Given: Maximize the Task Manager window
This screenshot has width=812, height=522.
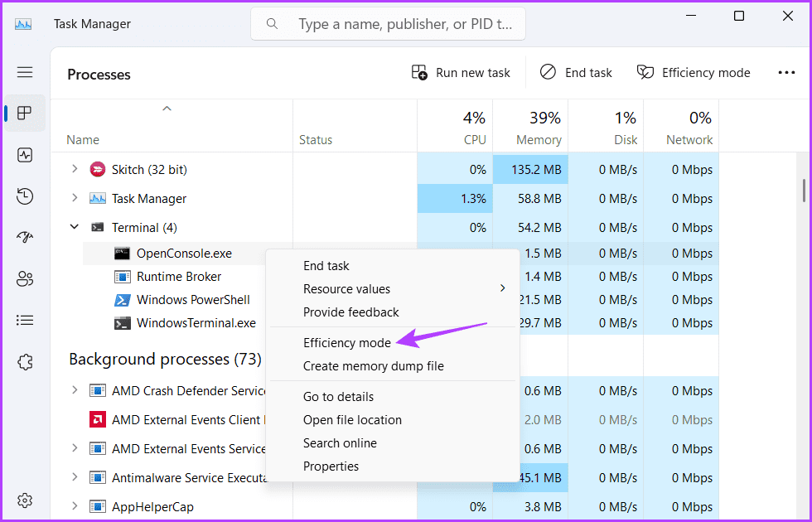Looking at the screenshot, I should [x=739, y=16].
